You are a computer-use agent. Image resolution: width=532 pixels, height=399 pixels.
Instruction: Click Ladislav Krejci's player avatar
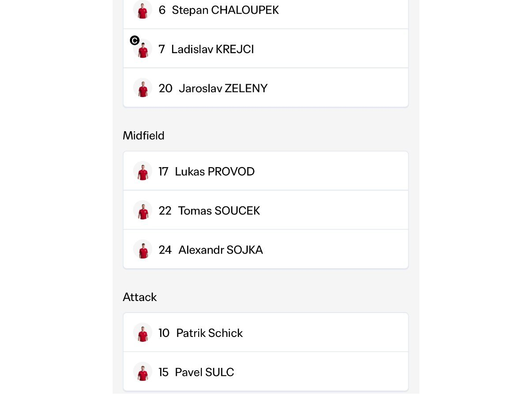click(x=143, y=49)
